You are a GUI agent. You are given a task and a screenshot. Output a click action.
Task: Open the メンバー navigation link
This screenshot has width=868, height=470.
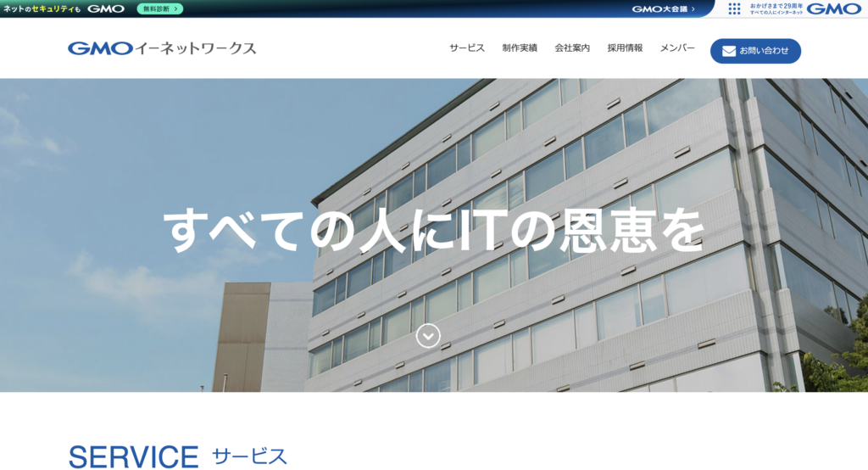pos(677,48)
